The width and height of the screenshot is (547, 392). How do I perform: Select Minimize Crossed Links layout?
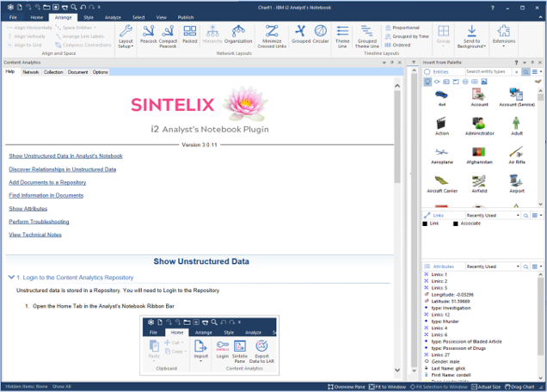(x=271, y=35)
